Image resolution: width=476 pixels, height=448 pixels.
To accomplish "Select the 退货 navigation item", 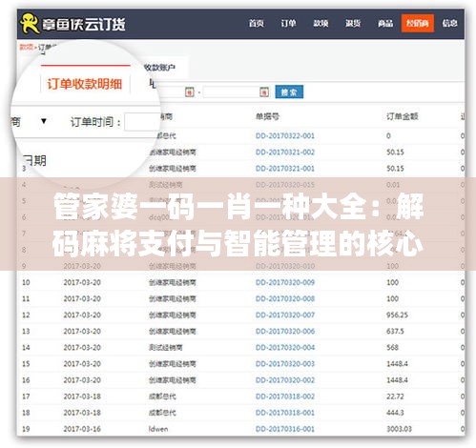I will click(x=353, y=23).
